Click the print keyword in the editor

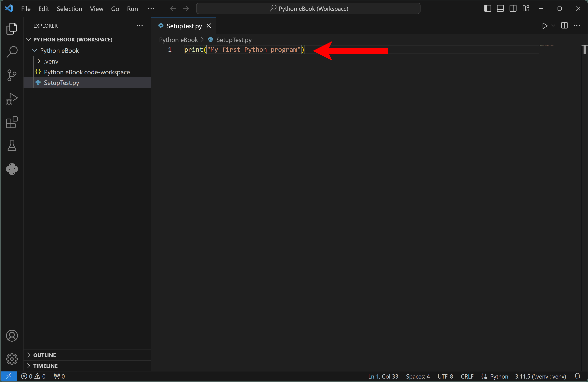pyautogui.click(x=193, y=50)
